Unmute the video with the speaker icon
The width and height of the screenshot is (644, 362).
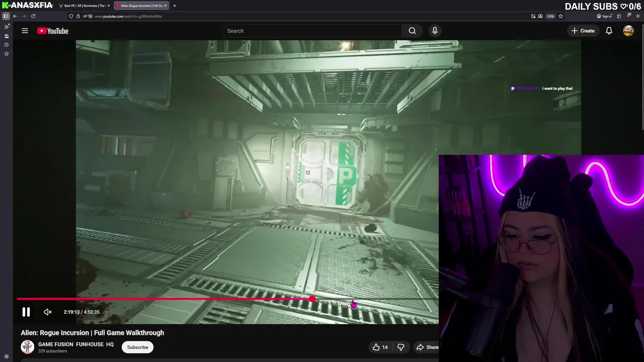(48, 312)
